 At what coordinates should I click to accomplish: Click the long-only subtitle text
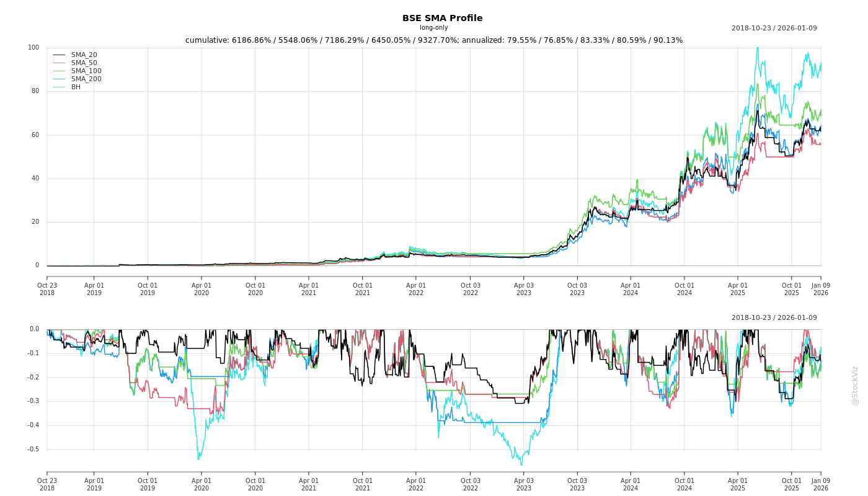433,28
